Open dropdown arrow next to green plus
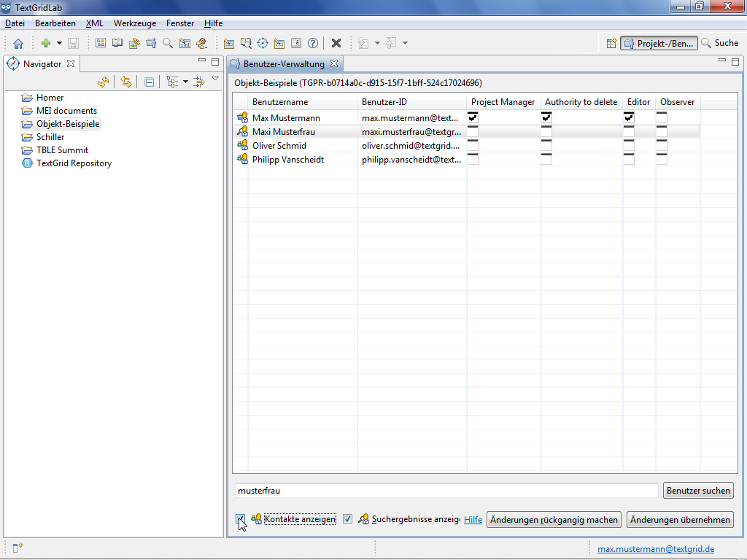 point(58,44)
